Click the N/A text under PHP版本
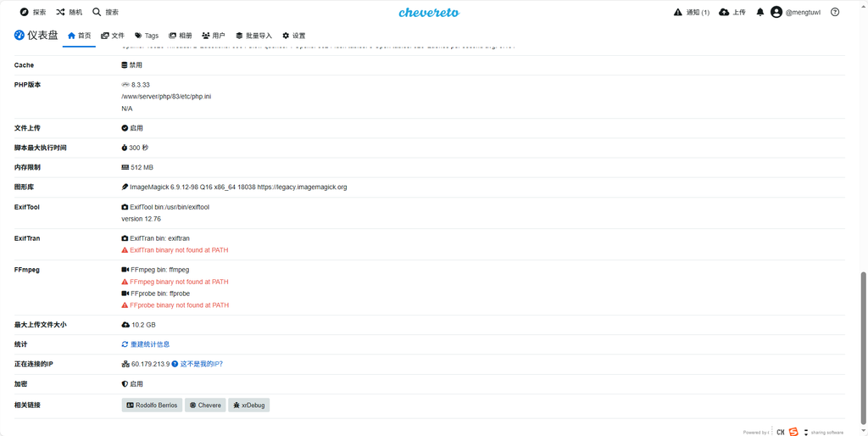Viewport: 868px width, 436px height. pyautogui.click(x=127, y=109)
